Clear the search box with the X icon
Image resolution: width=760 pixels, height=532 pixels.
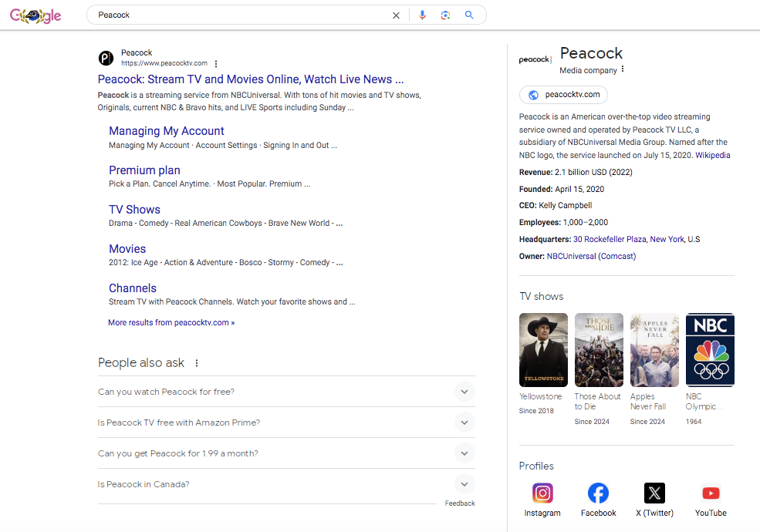pyautogui.click(x=396, y=15)
